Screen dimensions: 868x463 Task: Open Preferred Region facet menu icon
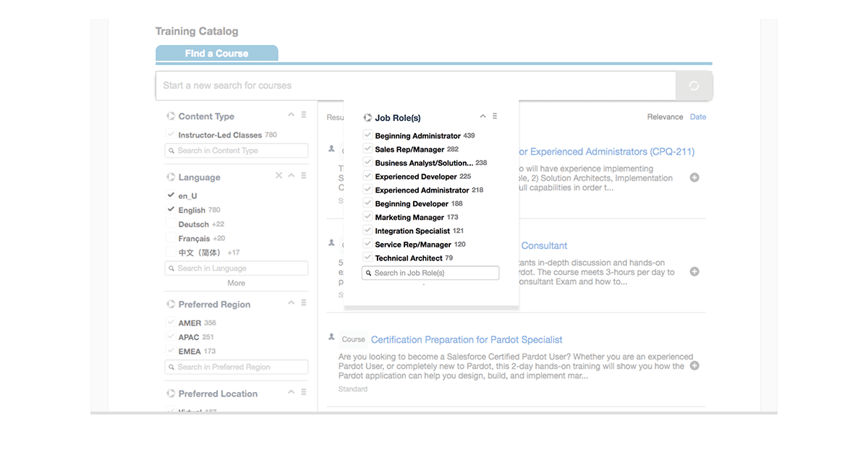[x=304, y=303]
